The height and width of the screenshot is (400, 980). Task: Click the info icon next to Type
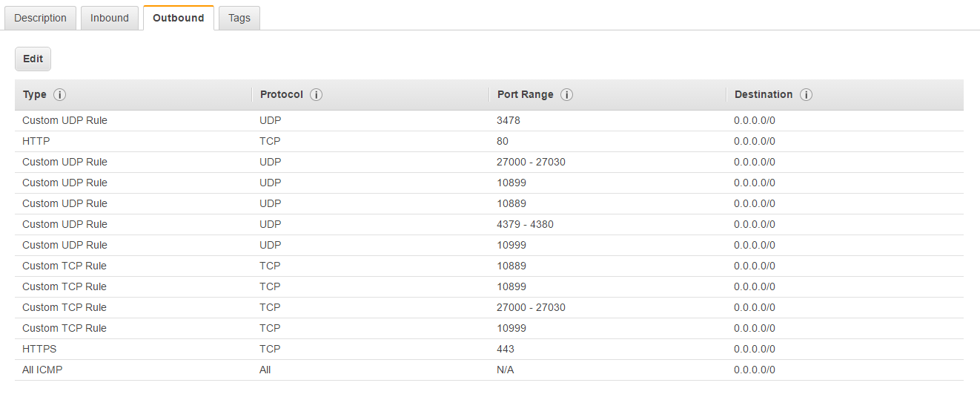tap(60, 95)
